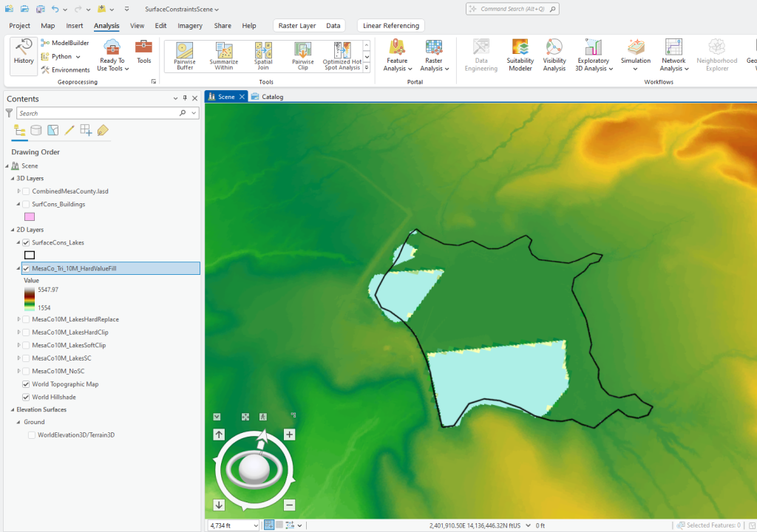Open the Imagery ribbon tab
Screen dimensions: 757x532
coord(189,24)
